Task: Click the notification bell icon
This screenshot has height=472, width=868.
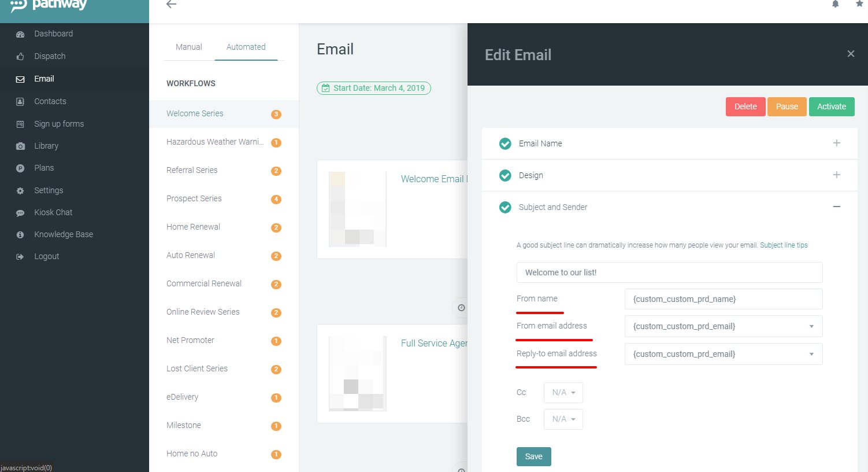Action: click(x=835, y=4)
